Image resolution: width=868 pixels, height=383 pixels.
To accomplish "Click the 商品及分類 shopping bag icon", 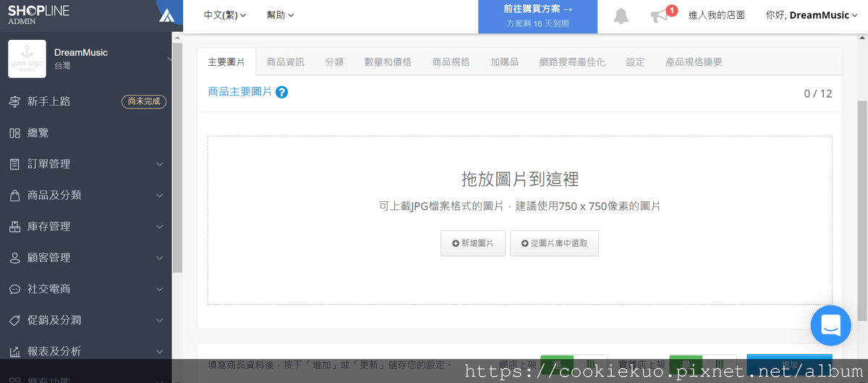I will (x=15, y=195).
